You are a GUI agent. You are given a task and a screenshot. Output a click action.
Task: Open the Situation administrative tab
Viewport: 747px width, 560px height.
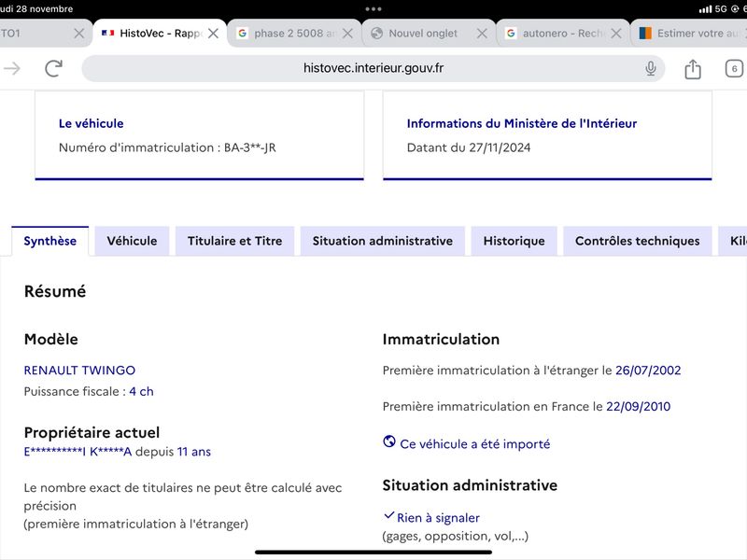coord(383,241)
